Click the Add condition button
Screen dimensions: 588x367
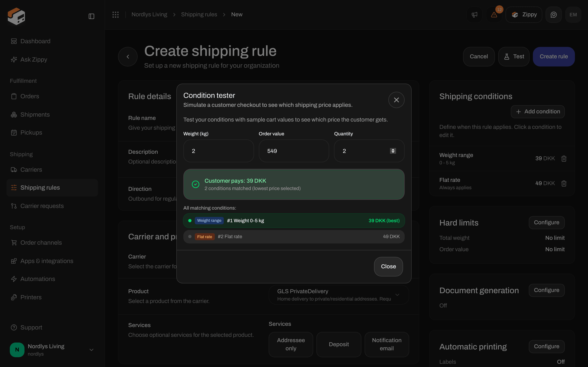tap(537, 112)
